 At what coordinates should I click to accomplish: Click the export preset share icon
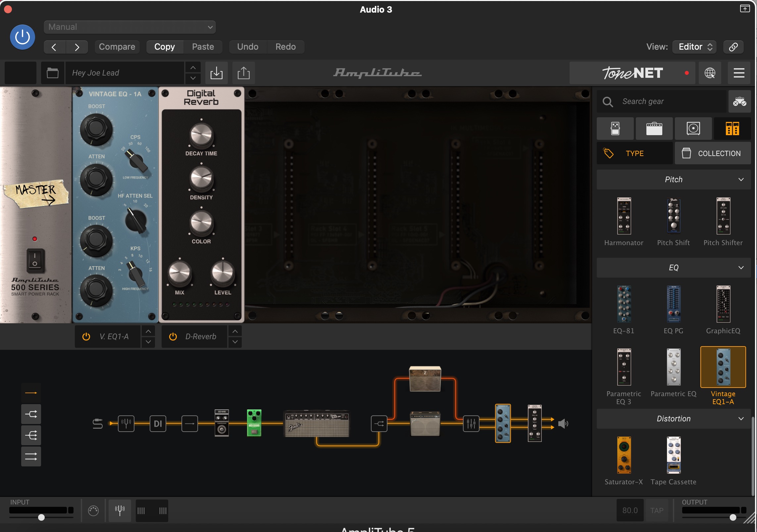tap(243, 73)
